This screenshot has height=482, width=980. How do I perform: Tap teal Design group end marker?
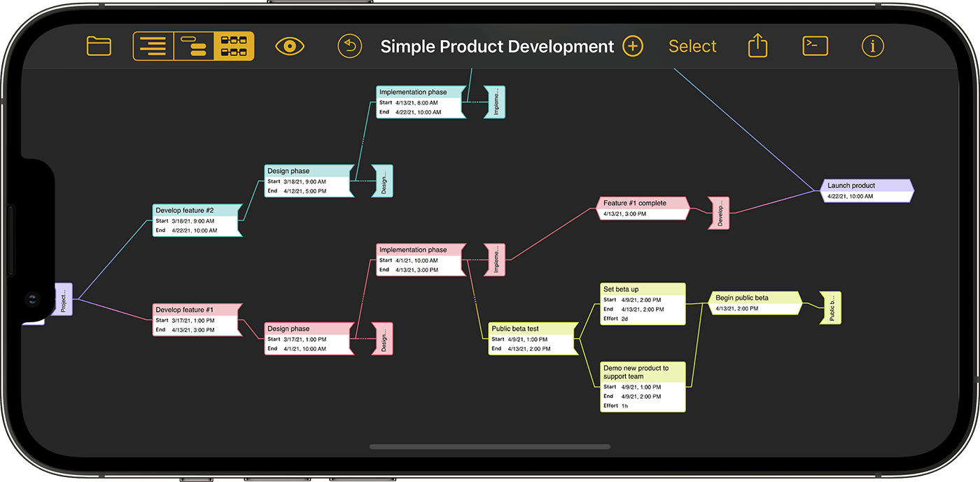384,181
